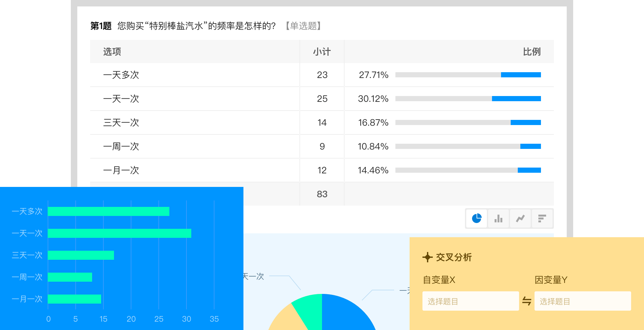Click the 一天多次 axis label in bar chart

(x=27, y=211)
